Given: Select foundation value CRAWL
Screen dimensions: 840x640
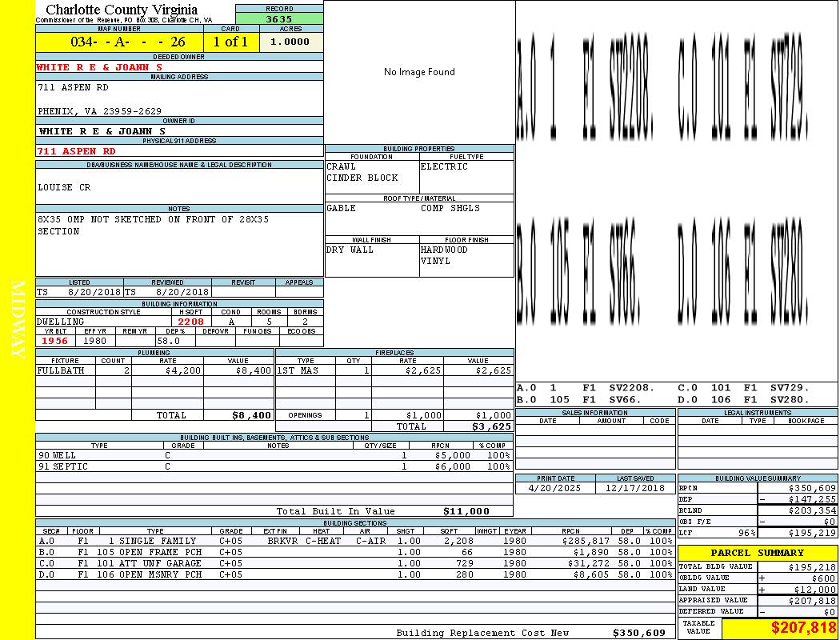Looking at the screenshot, I should pyautogui.click(x=342, y=166).
